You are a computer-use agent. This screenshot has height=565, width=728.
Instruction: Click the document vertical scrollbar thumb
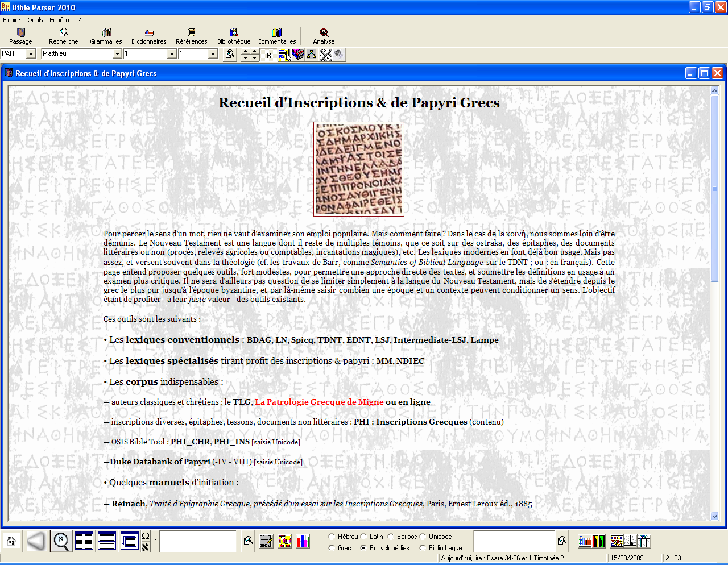coord(715,188)
